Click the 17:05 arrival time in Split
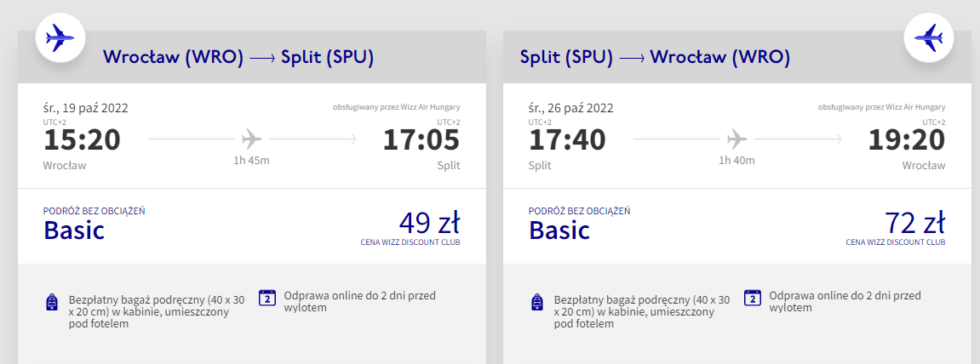The height and width of the screenshot is (364, 980). click(x=421, y=139)
